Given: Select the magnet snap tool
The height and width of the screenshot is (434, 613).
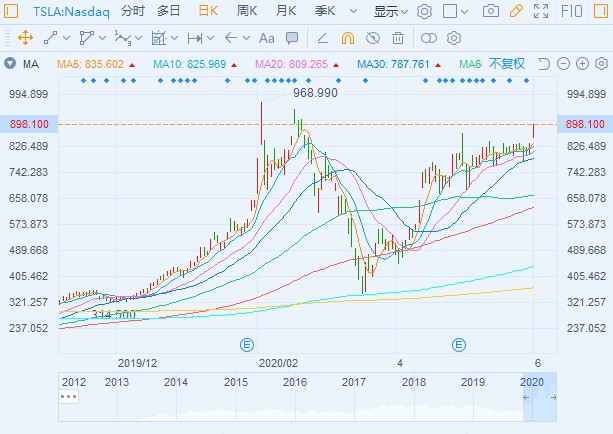Looking at the screenshot, I should 347,38.
